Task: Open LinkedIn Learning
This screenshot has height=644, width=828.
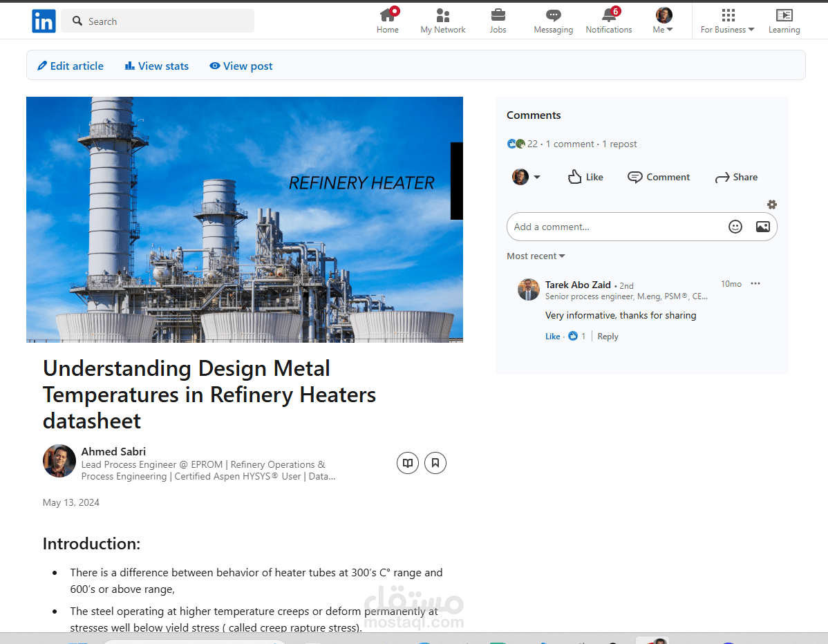Action: click(x=784, y=21)
